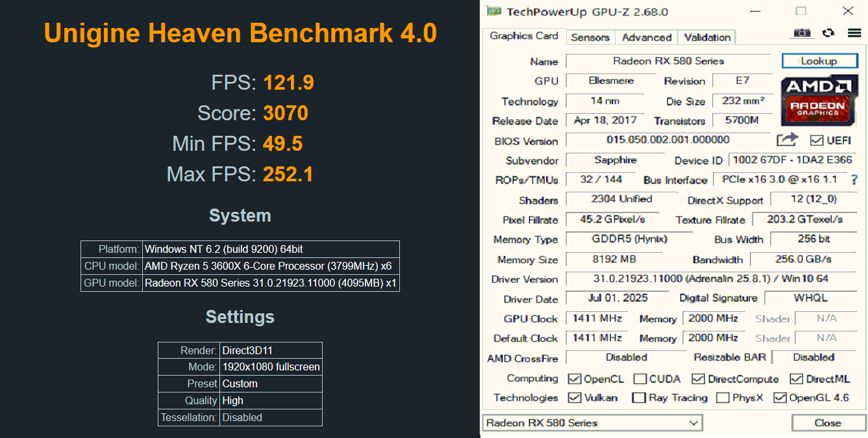
Task: Toggle the DirectML checkbox
Action: pos(796,379)
